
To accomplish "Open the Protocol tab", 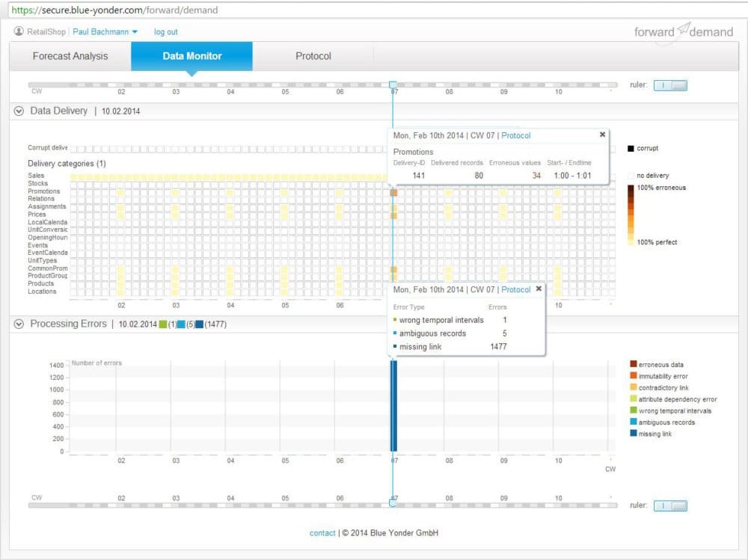I will coord(313,55).
